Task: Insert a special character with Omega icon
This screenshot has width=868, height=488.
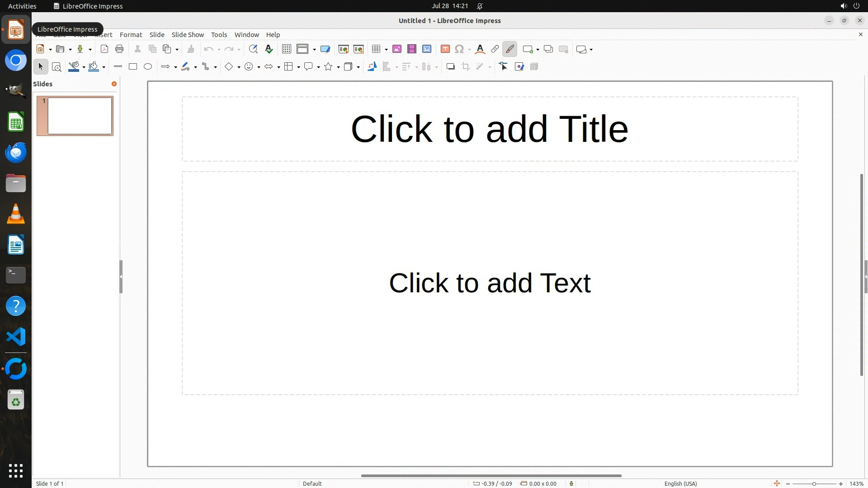Action: 459,49
